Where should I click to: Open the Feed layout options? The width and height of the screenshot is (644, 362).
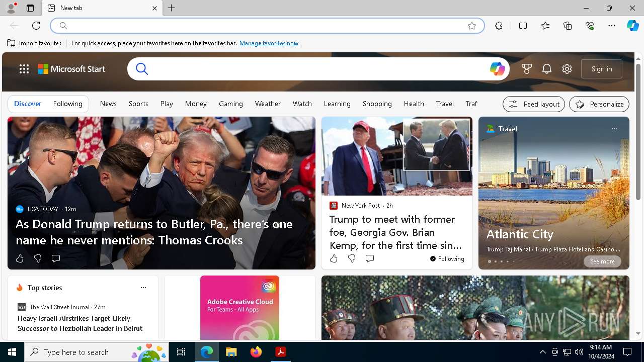tap(534, 104)
